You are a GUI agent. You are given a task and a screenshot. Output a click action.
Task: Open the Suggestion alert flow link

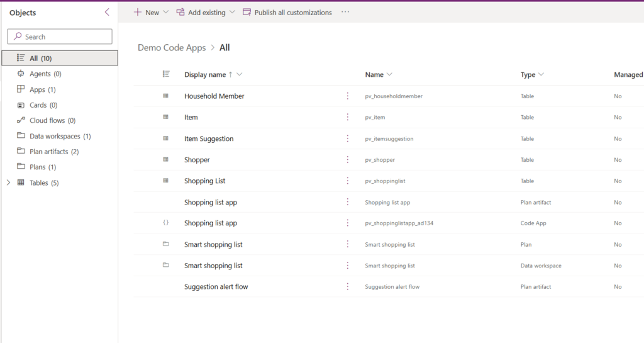[x=216, y=286]
